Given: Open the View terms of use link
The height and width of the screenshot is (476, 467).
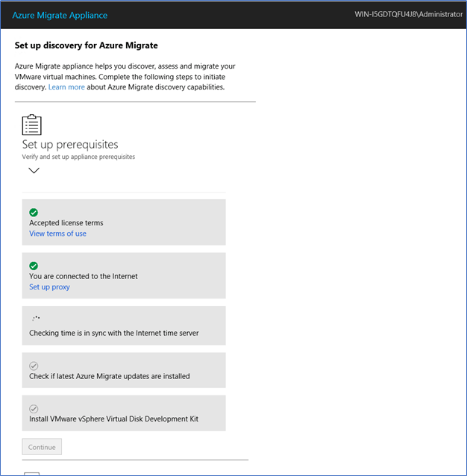Looking at the screenshot, I should 57,234.
